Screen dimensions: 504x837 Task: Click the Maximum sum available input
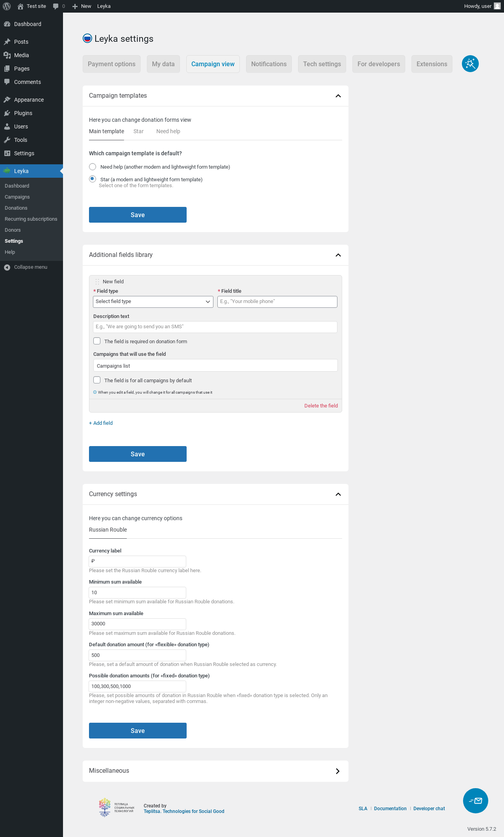[137, 624]
